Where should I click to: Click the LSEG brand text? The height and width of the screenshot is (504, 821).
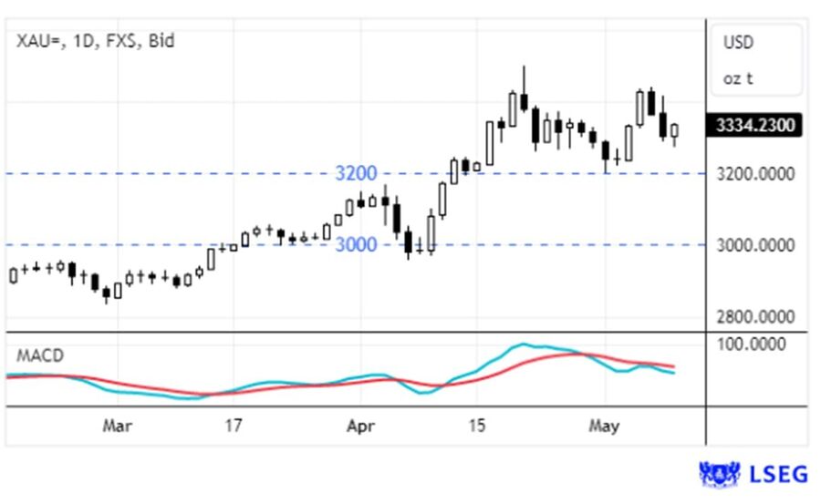point(778,474)
